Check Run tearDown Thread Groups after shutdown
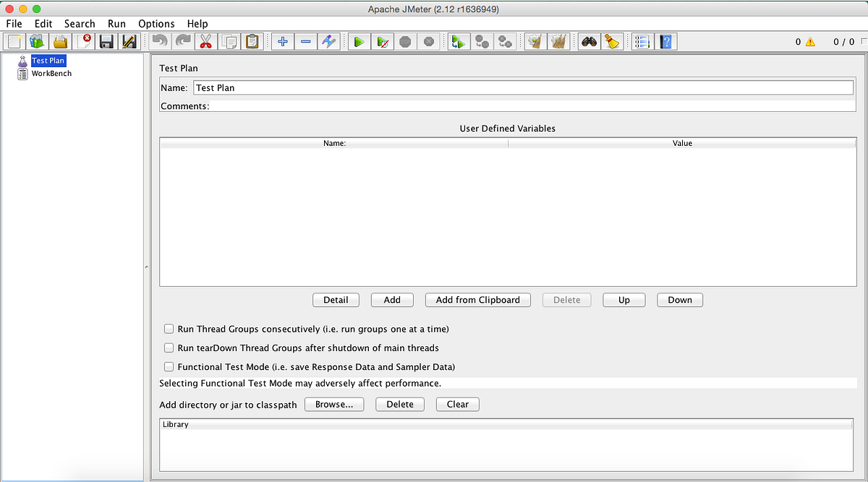The width and height of the screenshot is (868, 482). pyautogui.click(x=169, y=348)
